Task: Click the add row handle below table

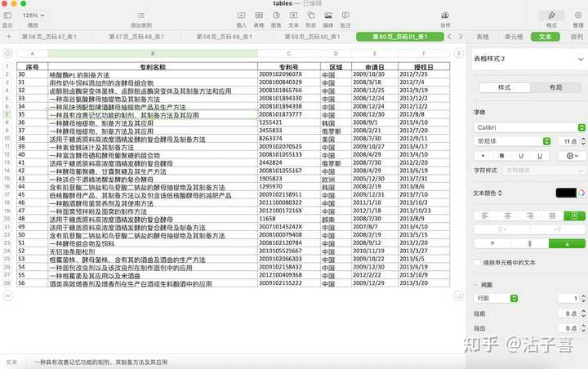Action: click(7, 296)
